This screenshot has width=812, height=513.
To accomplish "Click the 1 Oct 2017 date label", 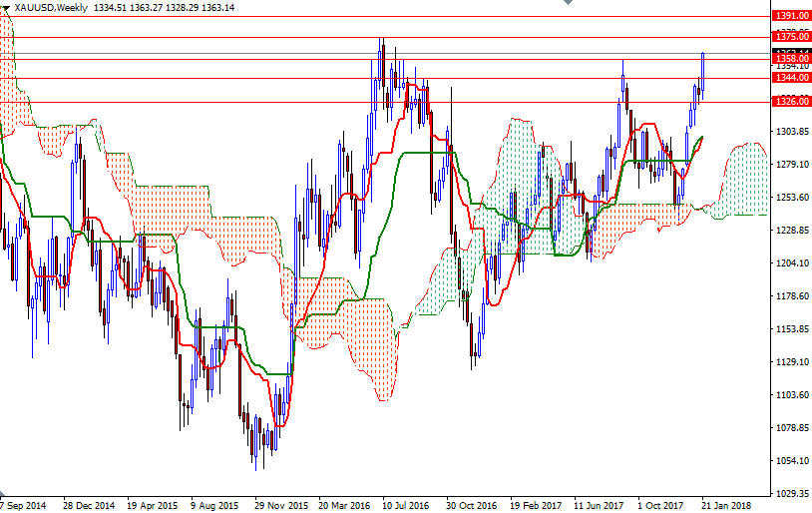I will coord(660,505).
